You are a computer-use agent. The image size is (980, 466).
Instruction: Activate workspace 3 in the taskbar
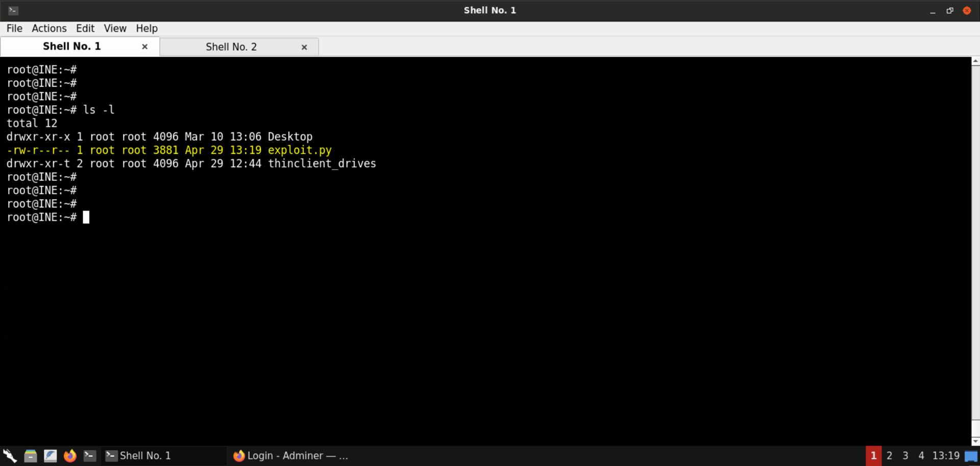pos(905,455)
